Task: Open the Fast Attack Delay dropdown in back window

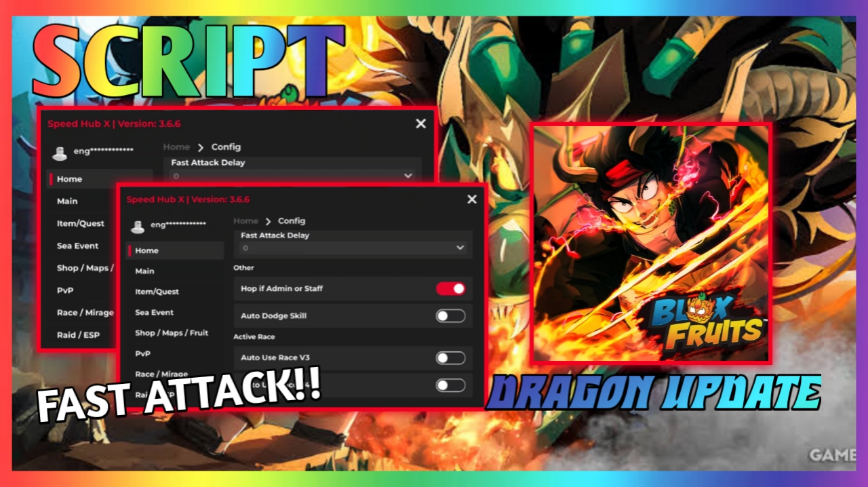Action: tap(292, 175)
